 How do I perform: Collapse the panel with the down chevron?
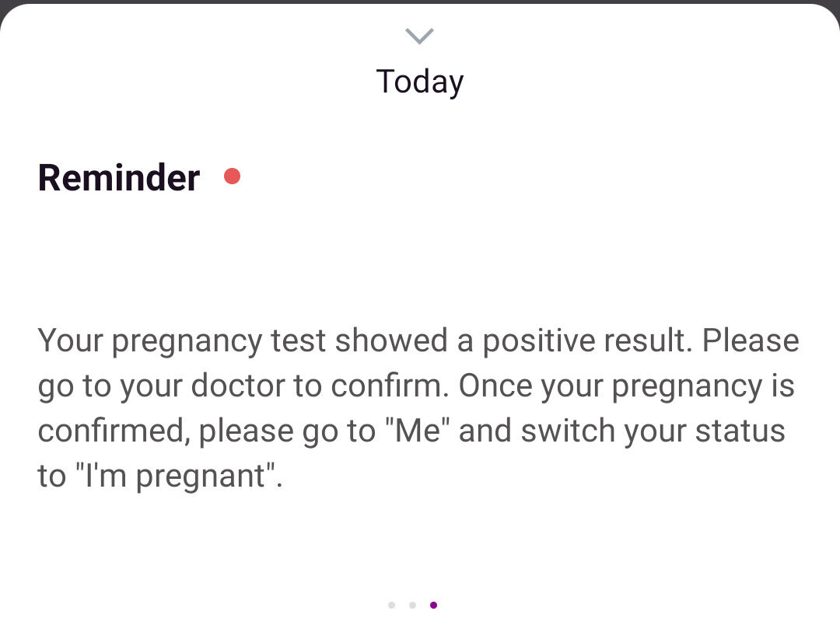coord(419,36)
